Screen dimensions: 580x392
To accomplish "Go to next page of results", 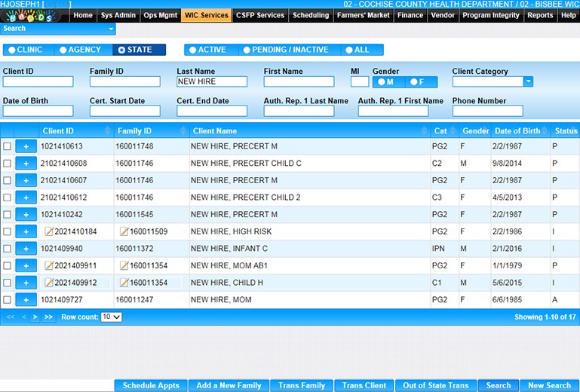I will [35, 317].
